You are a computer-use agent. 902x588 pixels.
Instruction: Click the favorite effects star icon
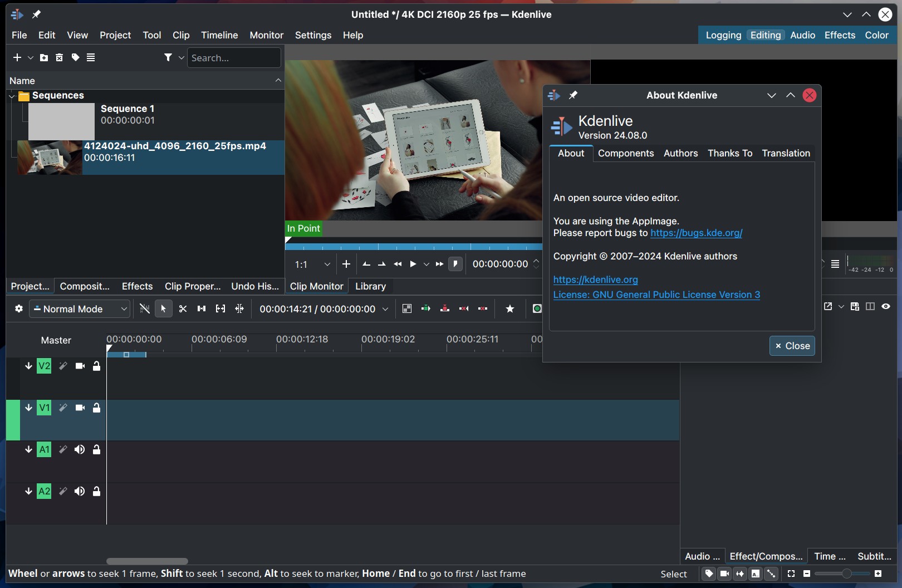pyautogui.click(x=510, y=308)
